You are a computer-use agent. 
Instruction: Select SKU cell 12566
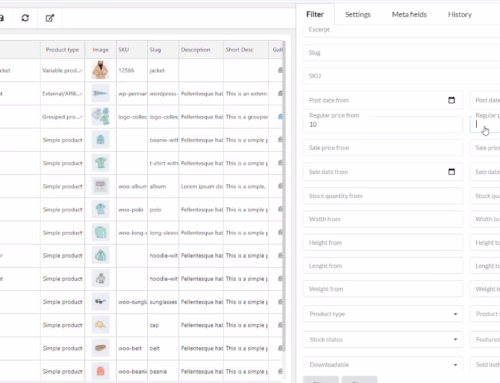[132, 70]
